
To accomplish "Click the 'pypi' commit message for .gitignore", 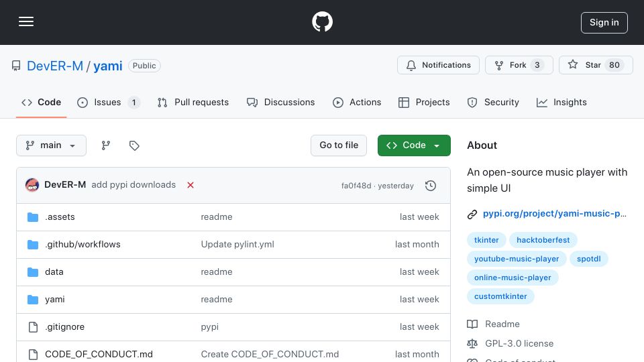I will point(210,326).
